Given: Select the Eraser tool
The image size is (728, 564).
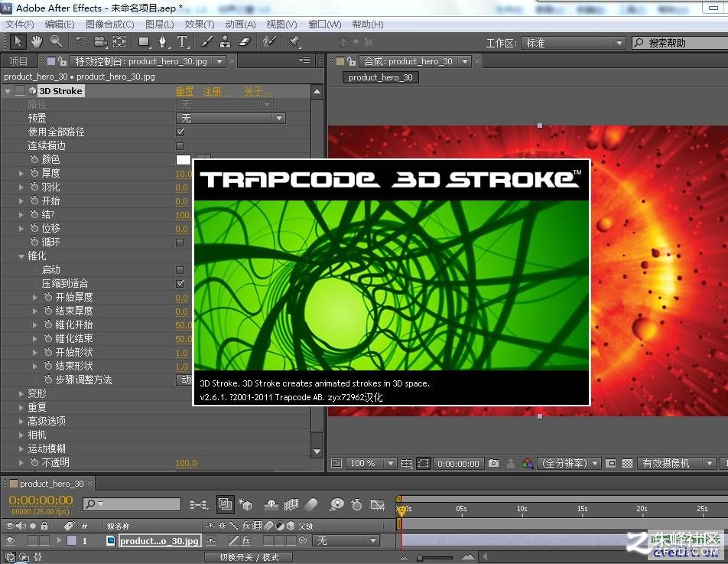Looking at the screenshot, I should 245,42.
